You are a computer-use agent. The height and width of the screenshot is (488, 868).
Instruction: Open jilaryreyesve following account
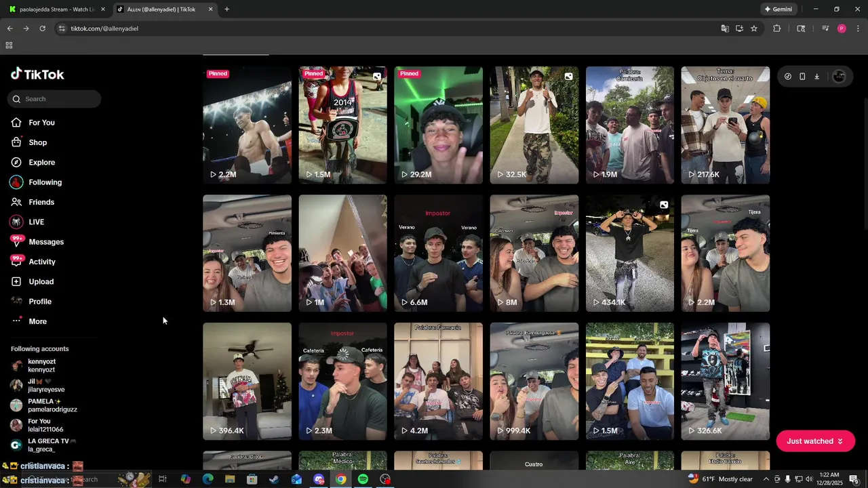pyautogui.click(x=46, y=386)
